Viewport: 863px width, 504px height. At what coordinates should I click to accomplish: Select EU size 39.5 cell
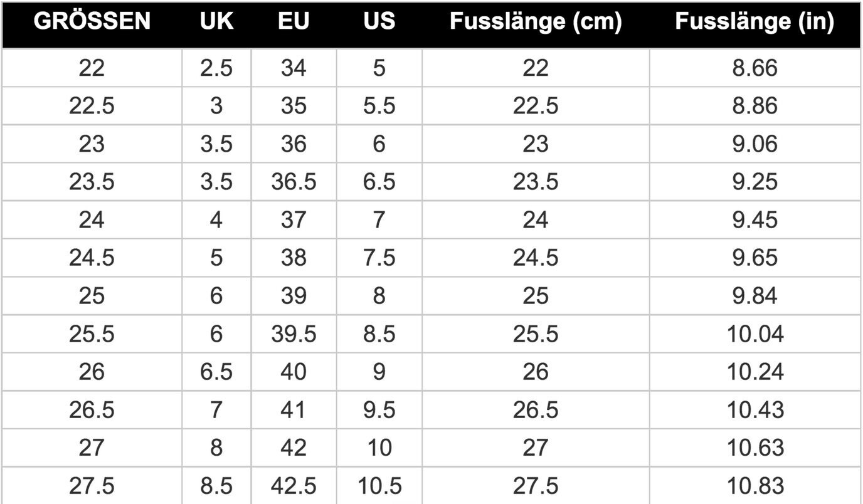pyautogui.click(x=294, y=334)
